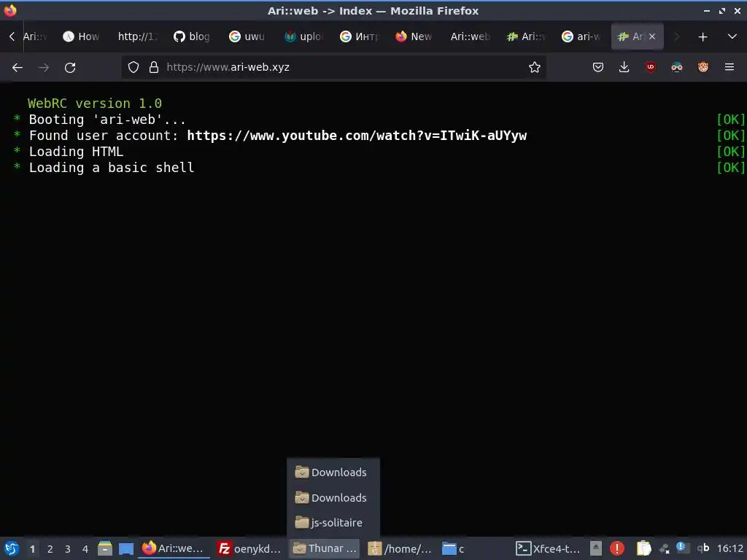Click the Firefox back navigation arrow
Screen dimensions: 747x560
tap(18, 68)
